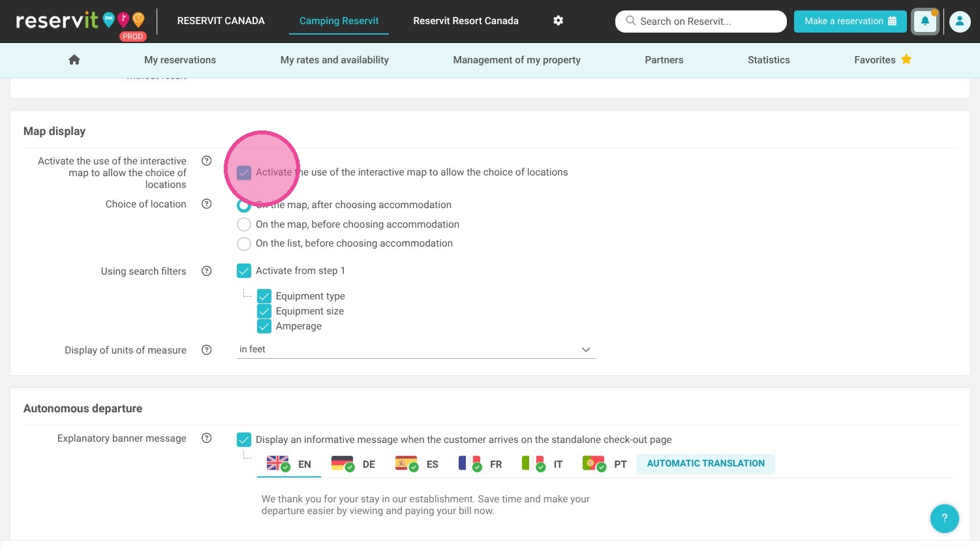This screenshot has height=548, width=980.
Task: Uncheck Equipment type filter
Action: (264, 296)
